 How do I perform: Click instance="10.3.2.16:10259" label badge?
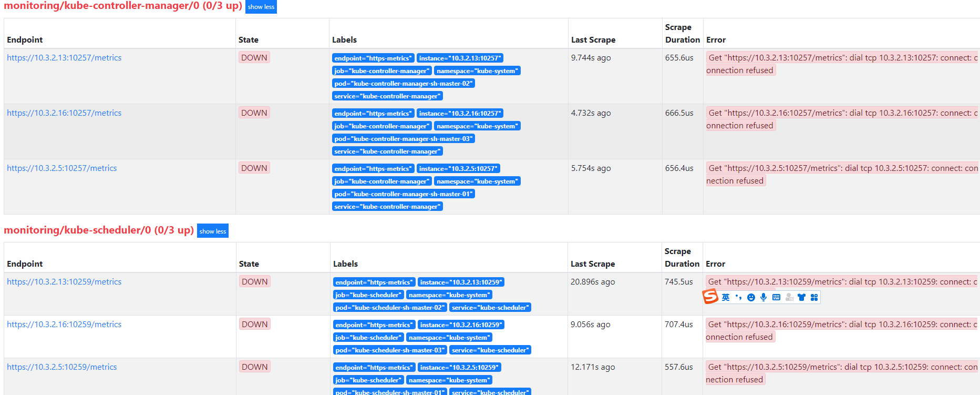[x=461, y=325]
